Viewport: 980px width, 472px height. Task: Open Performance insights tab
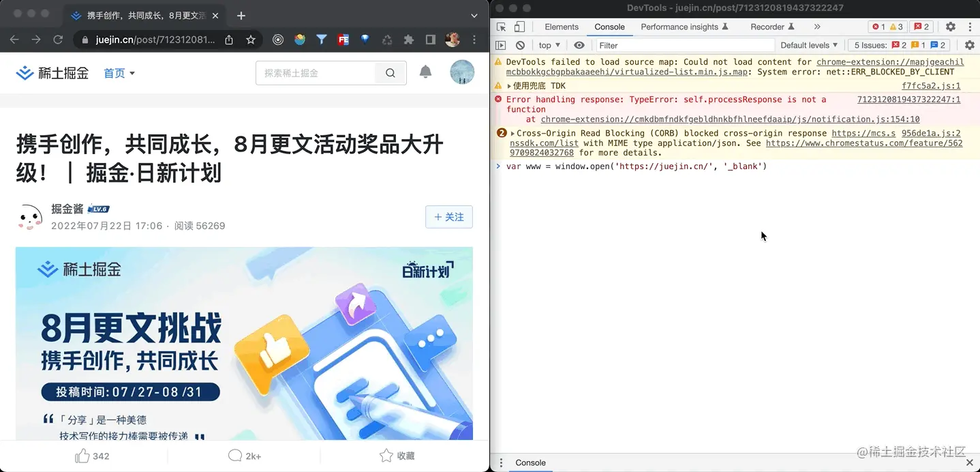pyautogui.click(x=685, y=27)
